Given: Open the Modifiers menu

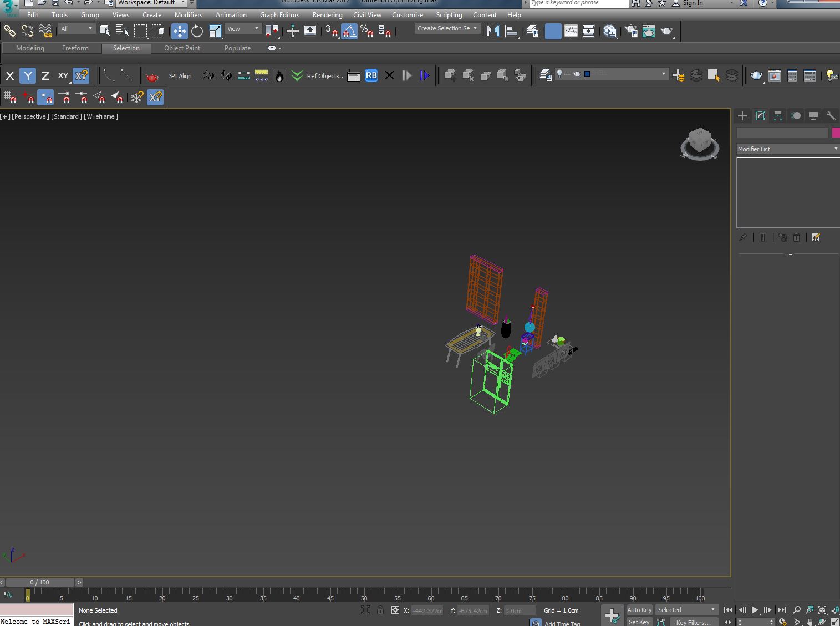Looking at the screenshot, I should 189,15.
